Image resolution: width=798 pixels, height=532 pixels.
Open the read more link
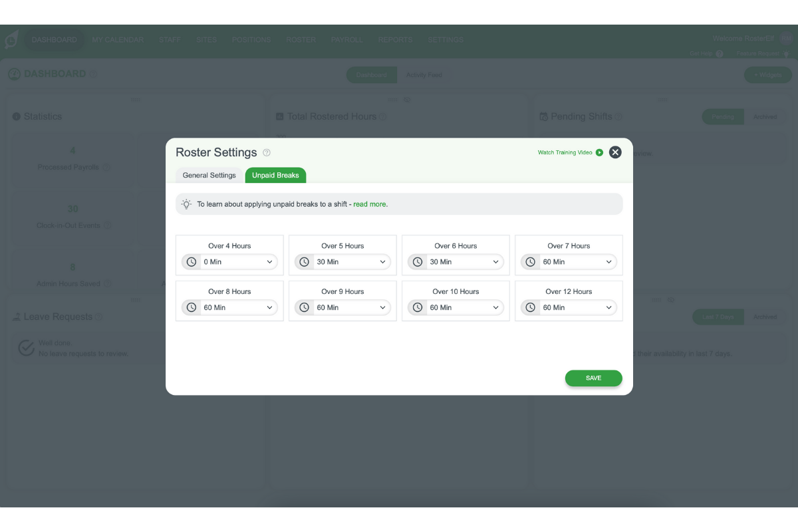[x=370, y=204]
